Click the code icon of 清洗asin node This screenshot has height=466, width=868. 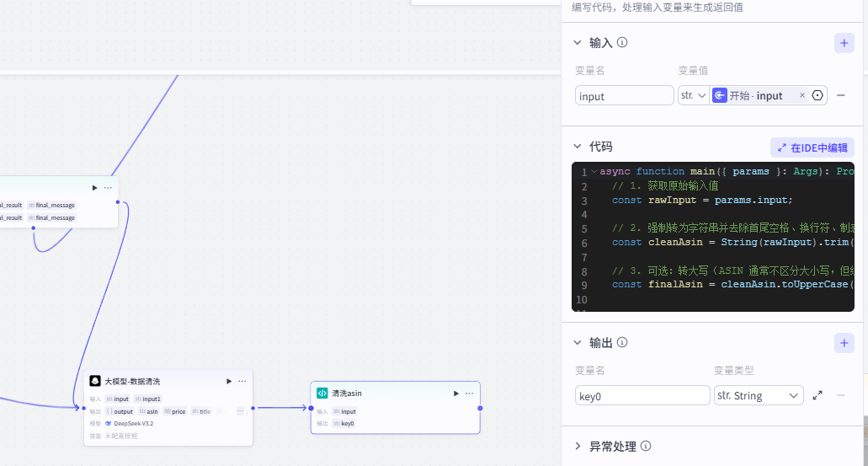pos(322,393)
